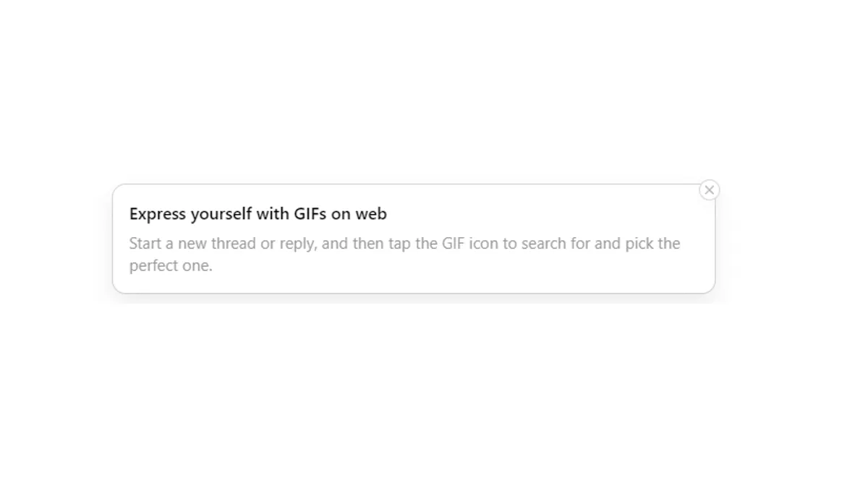Click the word "with" in the heading
The height and width of the screenshot is (488, 868).
coord(273,214)
